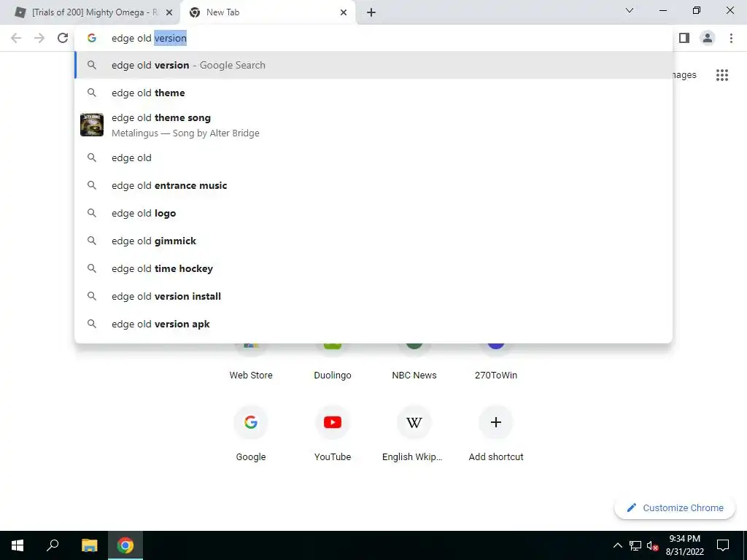747x560 pixels.
Task: Open Chrome's three-dot menu
Action: click(x=731, y=38)
